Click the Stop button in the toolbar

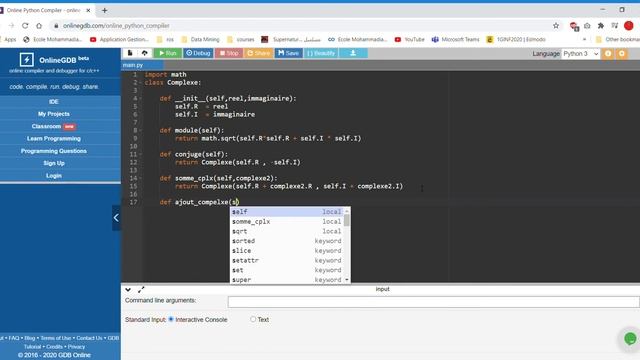(x=229, y=53)
